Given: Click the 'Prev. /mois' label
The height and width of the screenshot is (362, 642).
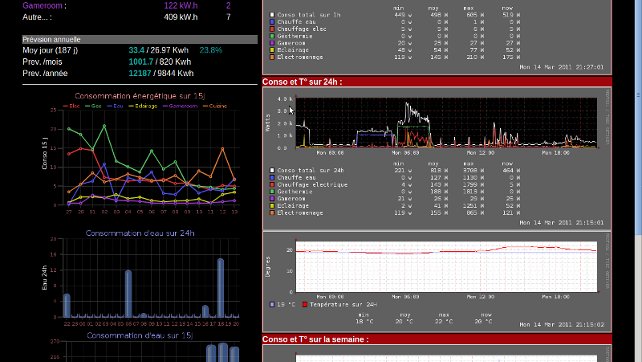Looking at the screenshot, I should click(42, 62).
